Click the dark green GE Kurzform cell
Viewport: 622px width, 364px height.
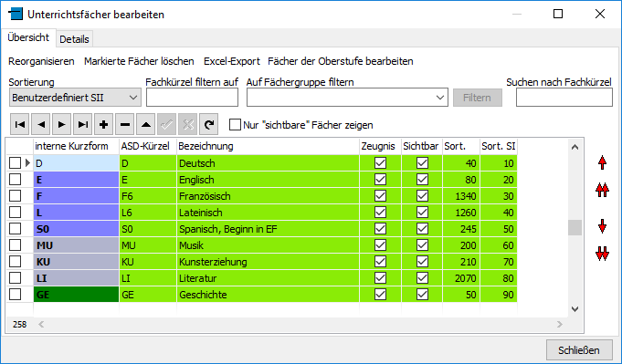point(76,295)
